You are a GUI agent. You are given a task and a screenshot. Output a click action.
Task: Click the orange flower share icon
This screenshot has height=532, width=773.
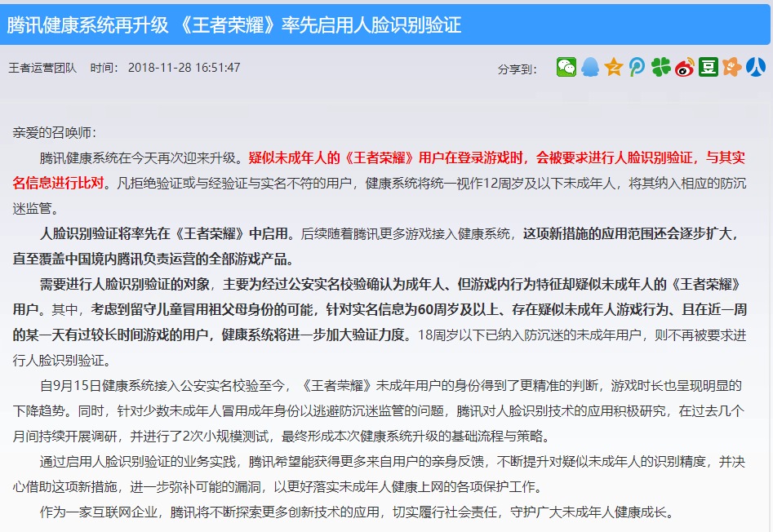[x=732, y=67]
